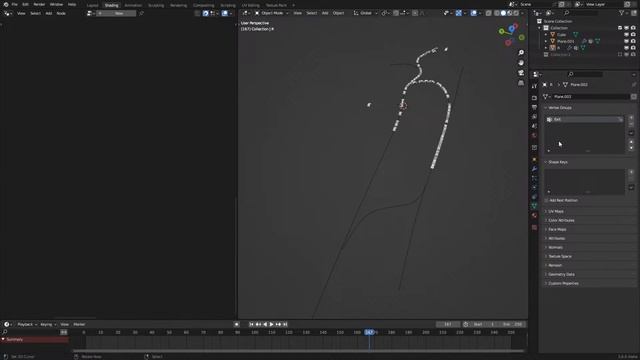This screenshot has height=360, width=640.
Task: Open node editor Add menu
Action: (49, 13)
